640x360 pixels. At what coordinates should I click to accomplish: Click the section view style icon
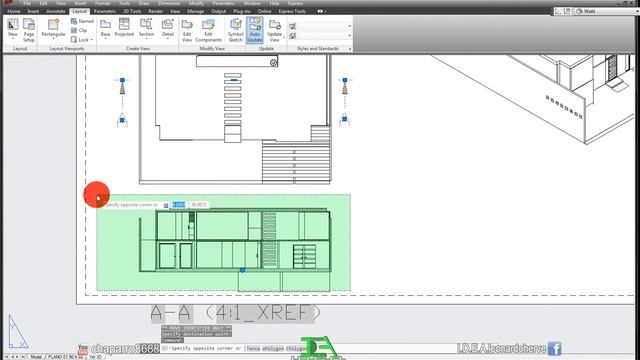(293, 26)
